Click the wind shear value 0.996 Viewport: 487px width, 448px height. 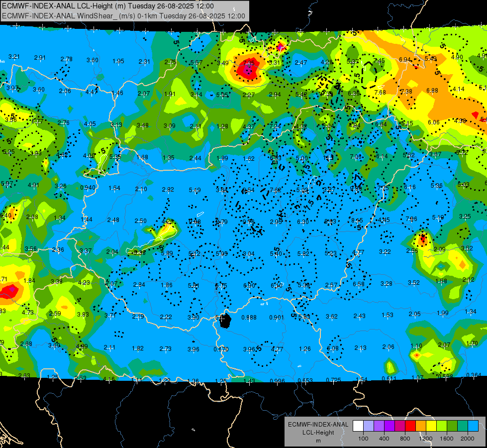pos(277,381)
